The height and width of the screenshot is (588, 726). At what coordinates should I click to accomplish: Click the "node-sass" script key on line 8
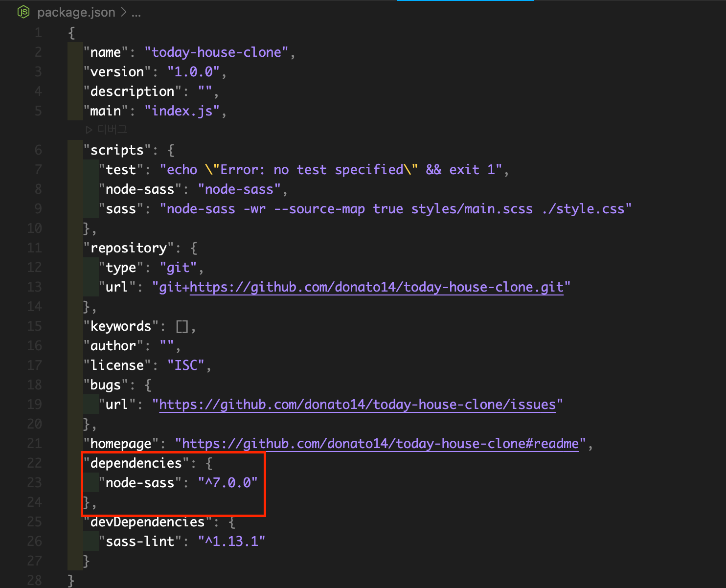[140, 189]
